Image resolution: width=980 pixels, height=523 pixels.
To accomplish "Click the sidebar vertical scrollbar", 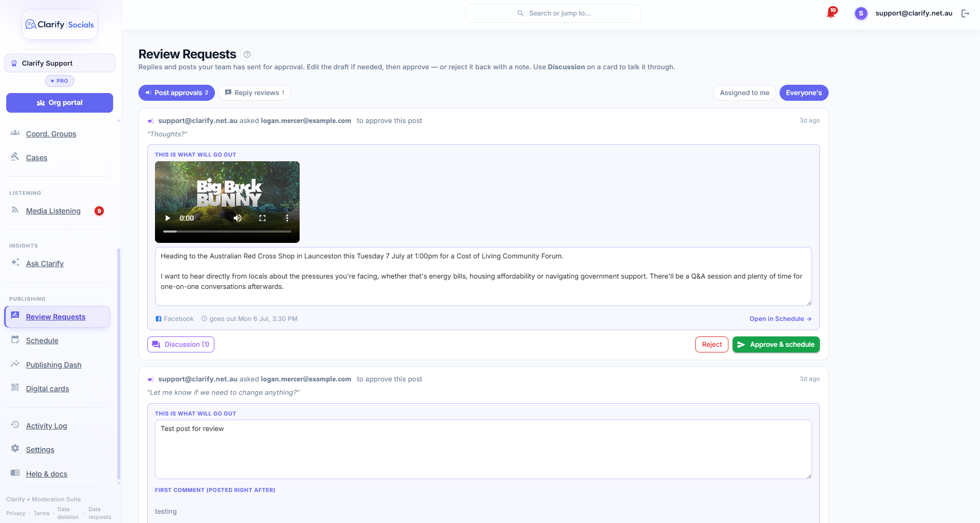I will tap(119, 364).
